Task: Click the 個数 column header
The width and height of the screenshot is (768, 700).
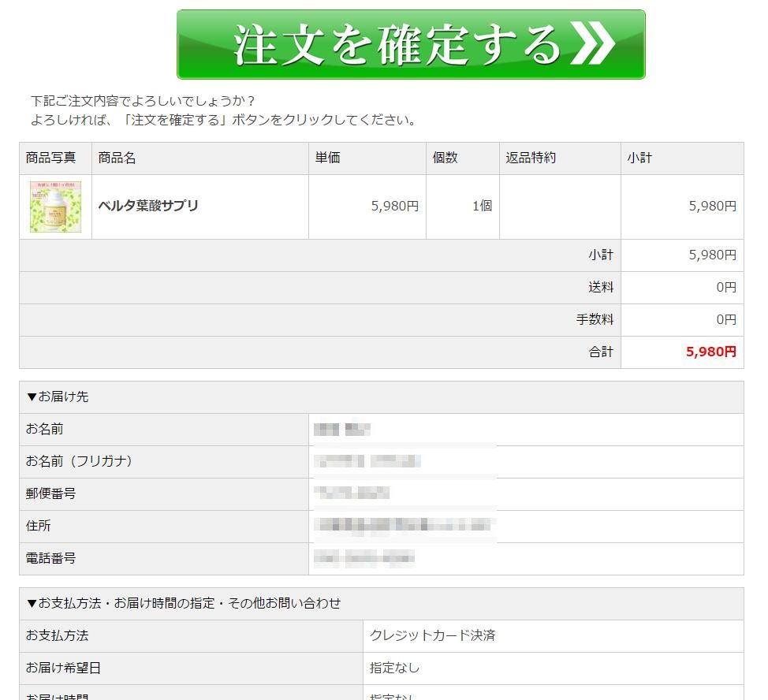Action: (x=445, y=158)
